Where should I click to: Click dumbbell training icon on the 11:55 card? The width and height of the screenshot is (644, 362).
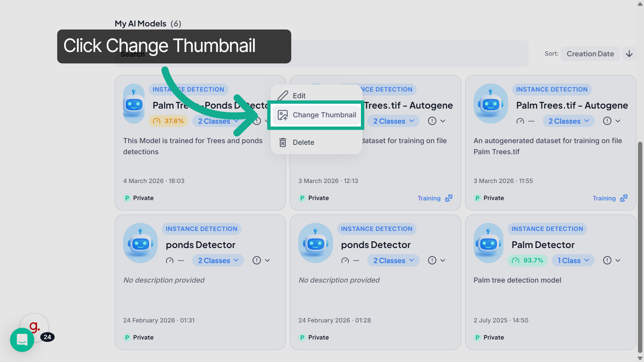pyautogui.click(x=624, y=198)
